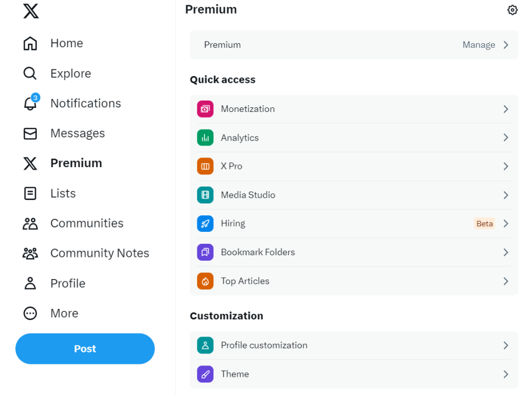
Task: Expand Bookmark Folders row chevron
Action: 506,252
